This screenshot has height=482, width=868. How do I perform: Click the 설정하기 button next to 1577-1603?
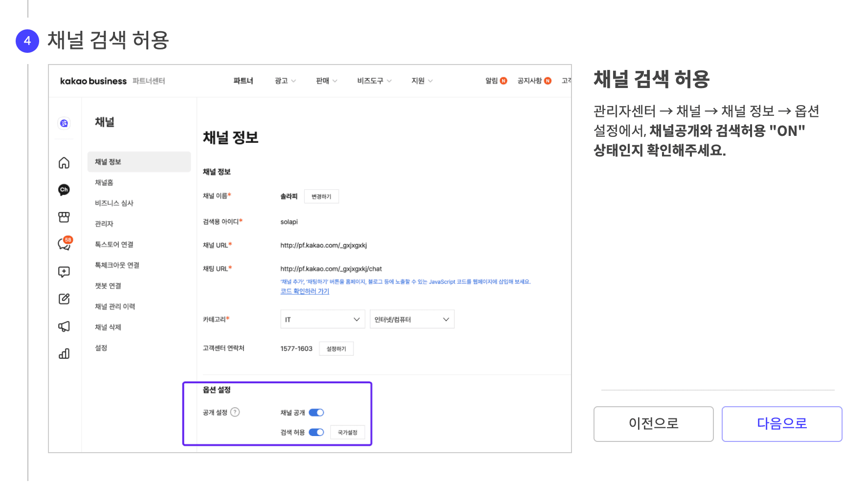336,349
